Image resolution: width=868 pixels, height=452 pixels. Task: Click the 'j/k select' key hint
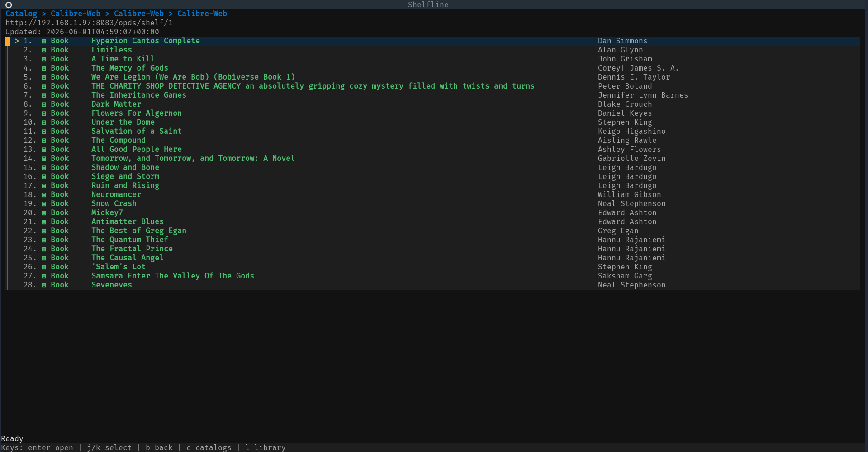[x=109, y=447]
